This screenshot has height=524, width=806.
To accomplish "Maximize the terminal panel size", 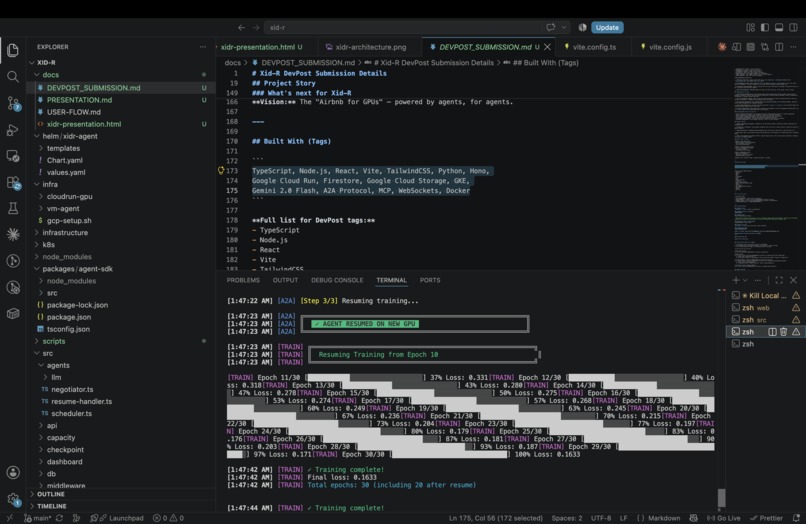I will point(779,280).
